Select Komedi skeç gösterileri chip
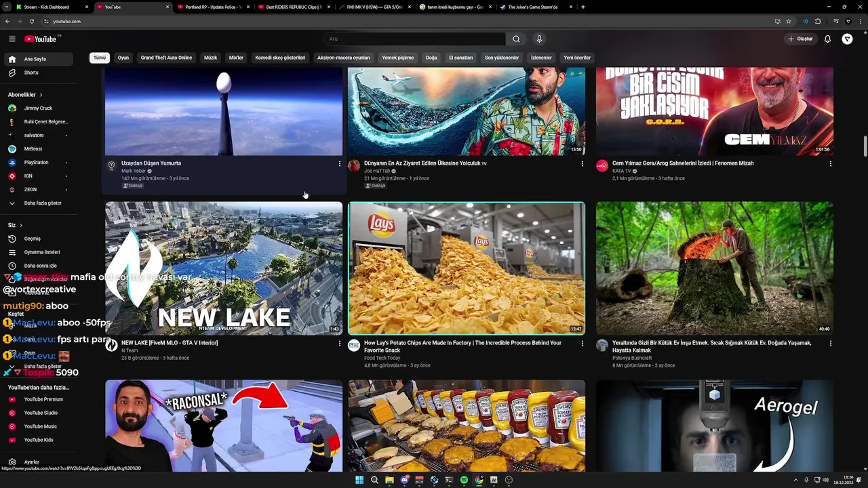The image size is (868, 488). coord(280,58)
